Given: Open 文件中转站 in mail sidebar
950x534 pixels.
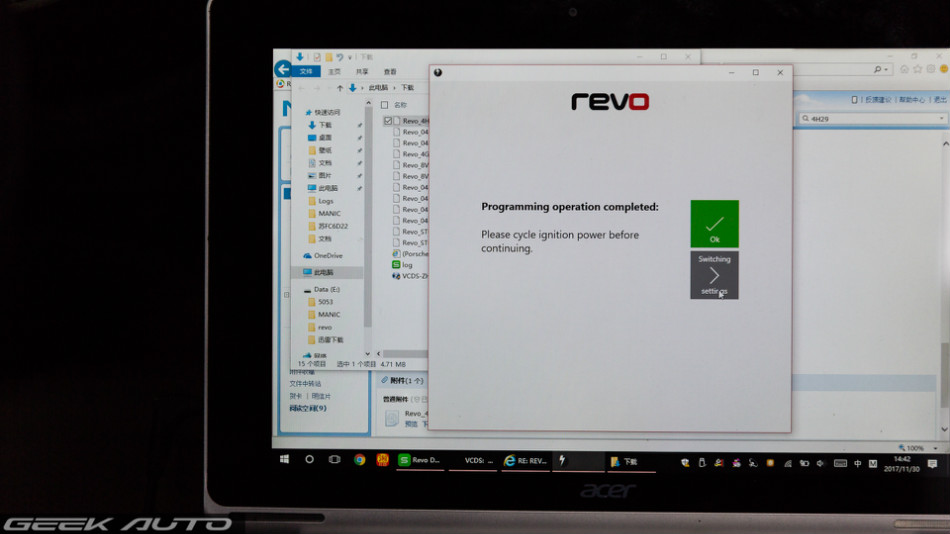Looking at the screenshot, I should [305, 384].
